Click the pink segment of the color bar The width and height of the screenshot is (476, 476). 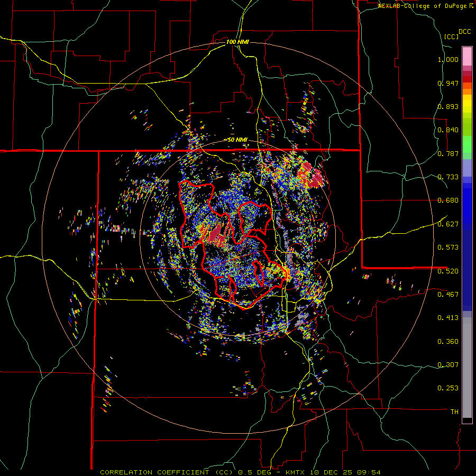[x=467, y=56]
